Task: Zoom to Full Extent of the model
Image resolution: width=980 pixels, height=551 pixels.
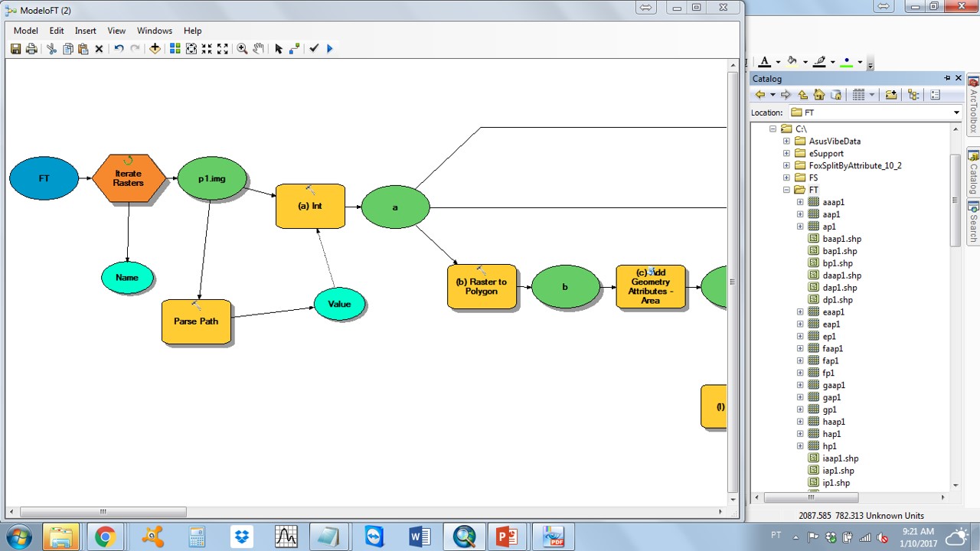Action: 223,48
